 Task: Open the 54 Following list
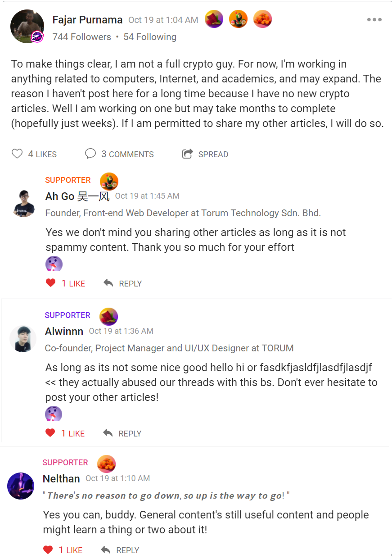pyautogui.click(x=150, y=37)
